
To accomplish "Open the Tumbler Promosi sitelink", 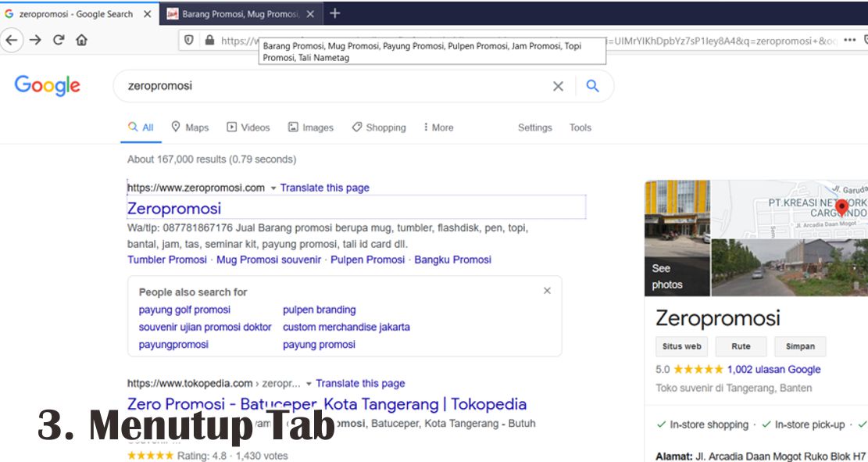I will click(x=167, y=260).
